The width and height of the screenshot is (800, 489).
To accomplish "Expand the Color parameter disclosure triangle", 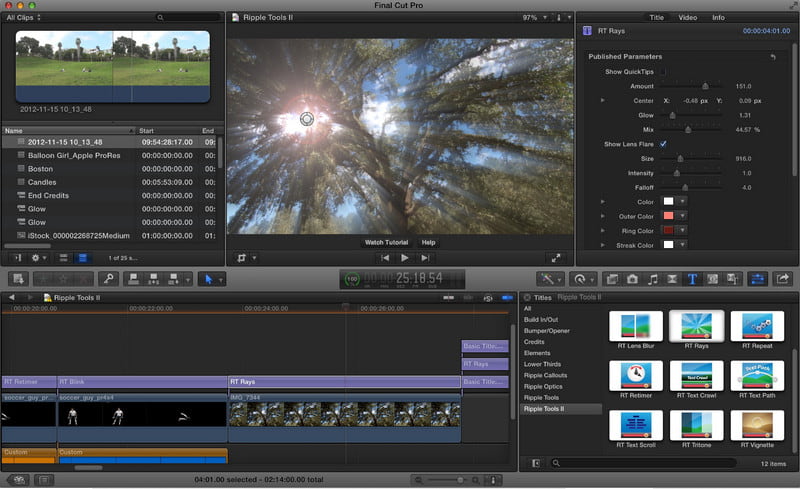I will click(603, 202).
